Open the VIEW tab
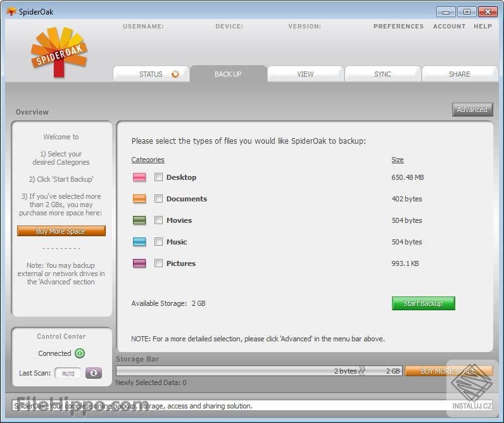Image resolution: width=504 pixels, height=423 pixels. [305, 74]
